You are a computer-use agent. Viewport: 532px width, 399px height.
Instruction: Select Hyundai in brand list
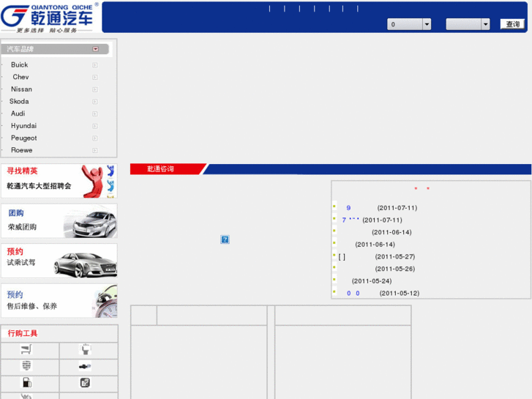tap(23, 126)
